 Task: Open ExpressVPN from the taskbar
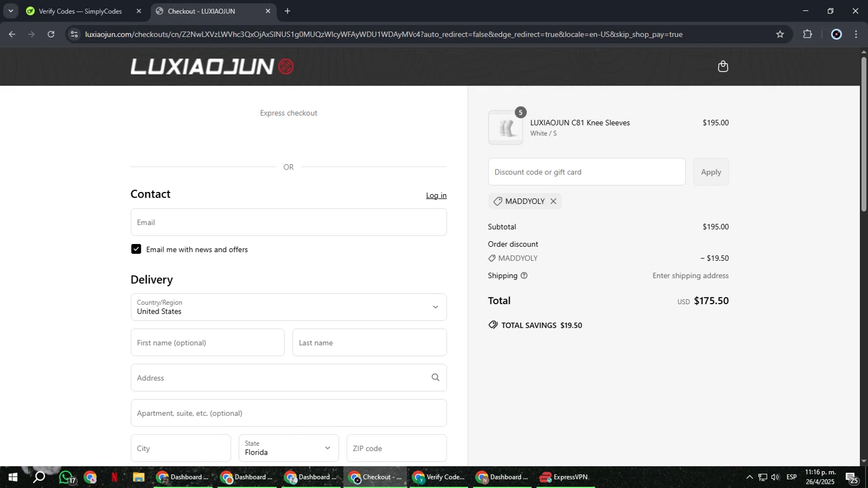point(565,478)
